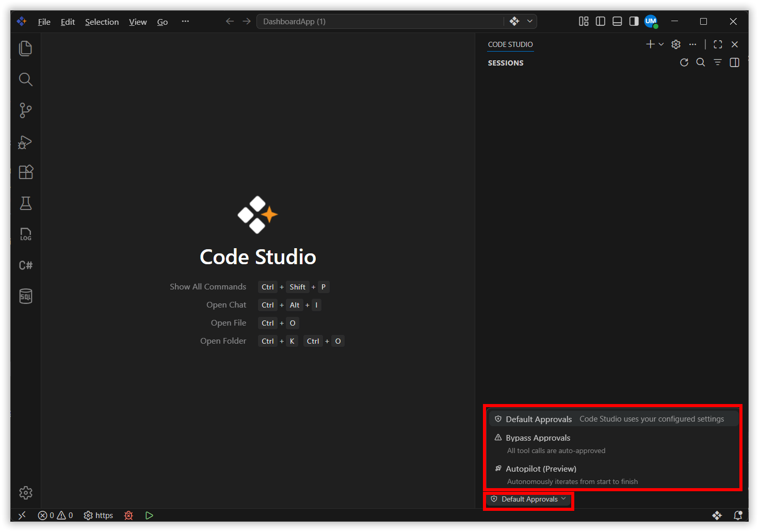The image size is (759, 532).
Task: Open the Testing flask view
Action: (26, 203)
